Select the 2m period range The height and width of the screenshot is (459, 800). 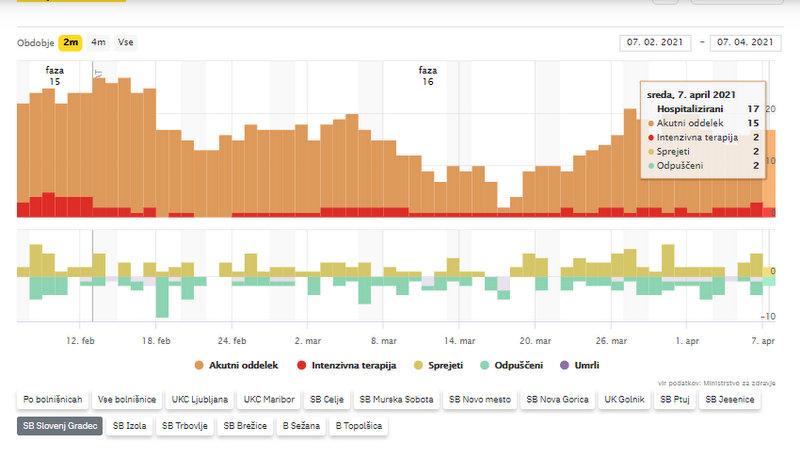click(70, 42)
